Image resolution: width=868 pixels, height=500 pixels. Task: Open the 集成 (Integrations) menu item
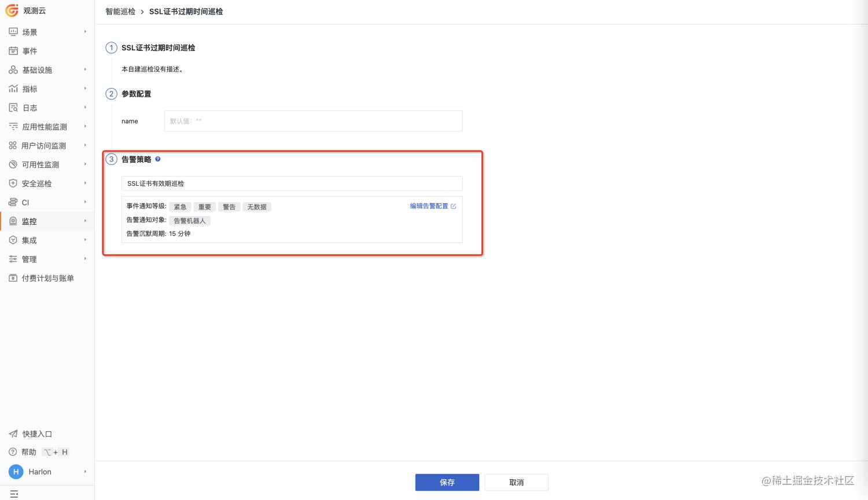click(30, 240)
